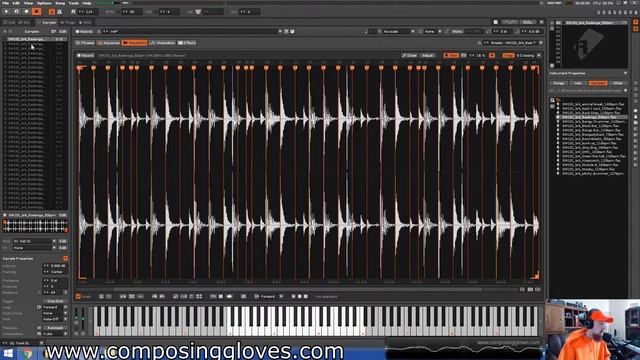Toggle the metronome icon in transport bar
The height and width of the screenshot is (360, 640).
[60, 12]
